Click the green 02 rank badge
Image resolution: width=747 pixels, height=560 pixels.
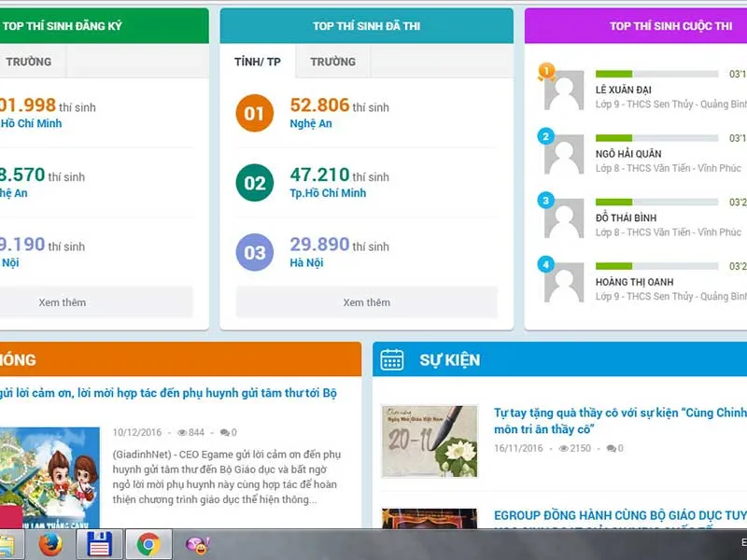tap(254, 183)
